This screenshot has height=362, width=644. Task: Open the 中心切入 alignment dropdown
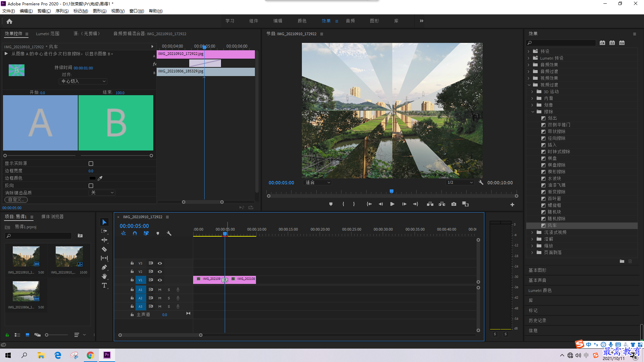83,81
